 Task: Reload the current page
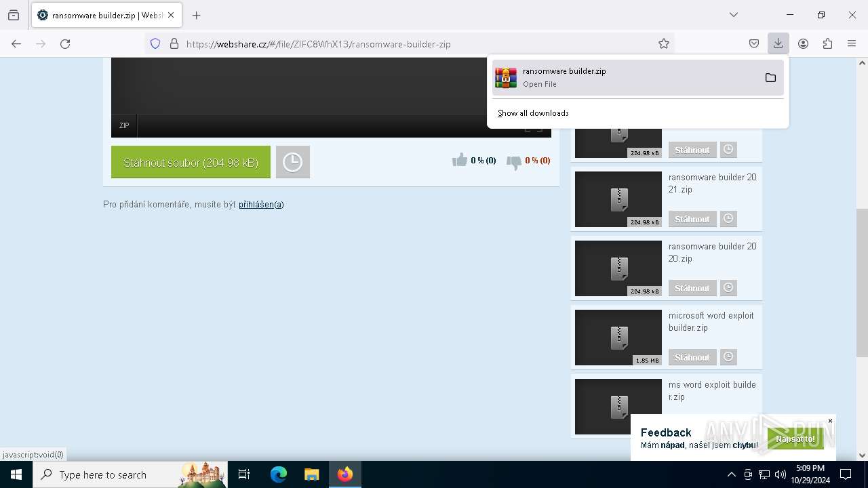point(65,43)
